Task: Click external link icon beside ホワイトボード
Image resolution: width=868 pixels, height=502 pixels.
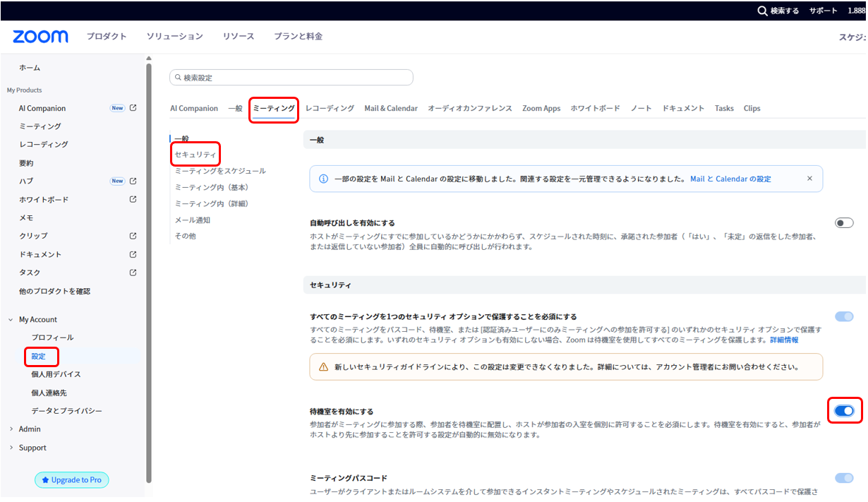Action: [133, 199]
